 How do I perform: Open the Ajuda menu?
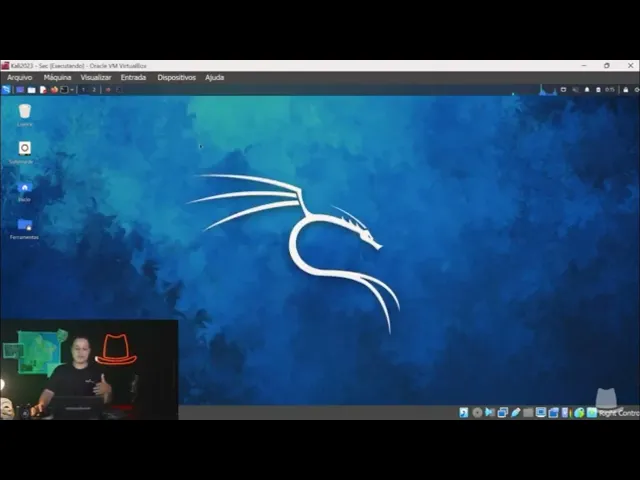pos(215,77)
